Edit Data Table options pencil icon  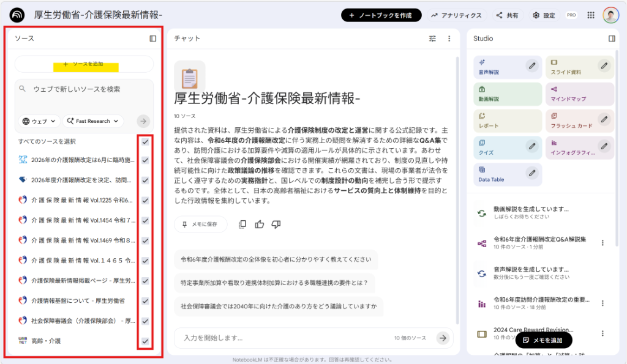pos(532,173)
